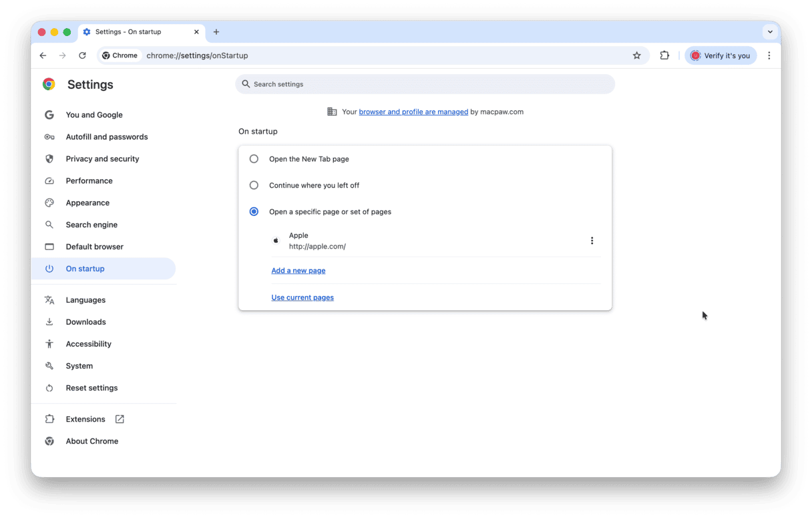This screenshot has width=812, height=518.
Task: Open the Extensions puzzle icon
Action: coord(664,55)
